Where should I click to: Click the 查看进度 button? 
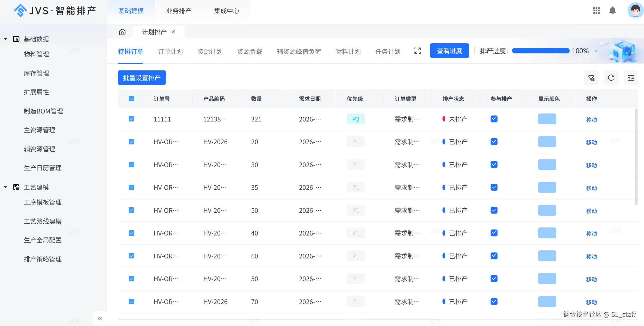pos(449,51)
